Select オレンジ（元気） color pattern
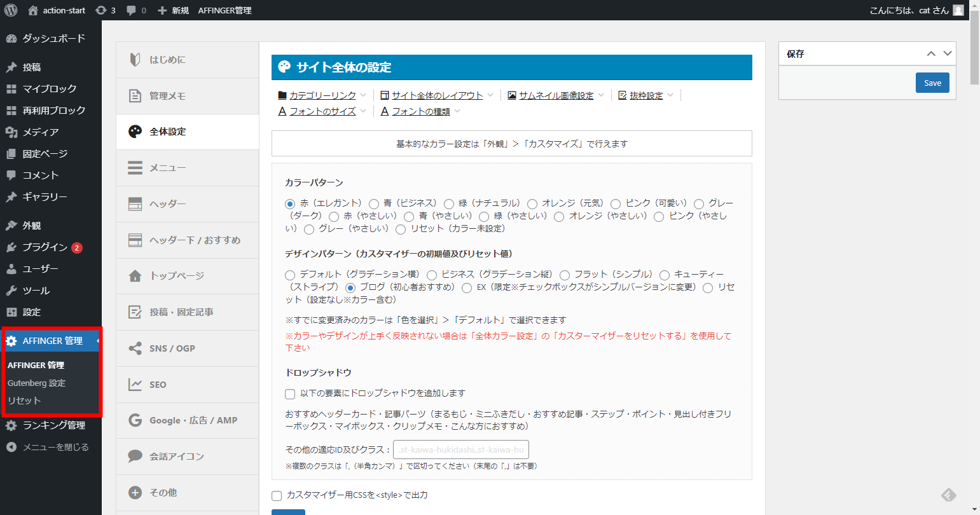This screenshot has height=515, width=980. tap(532, 204)
